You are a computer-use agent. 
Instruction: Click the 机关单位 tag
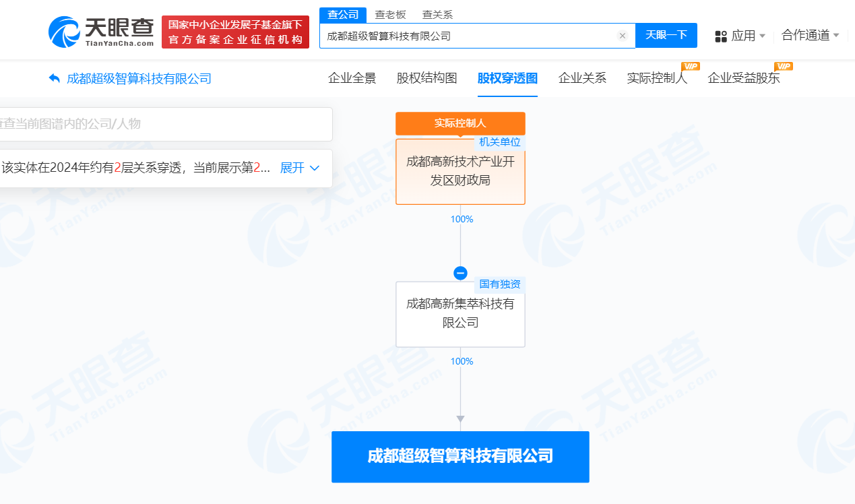click(499, 141)
